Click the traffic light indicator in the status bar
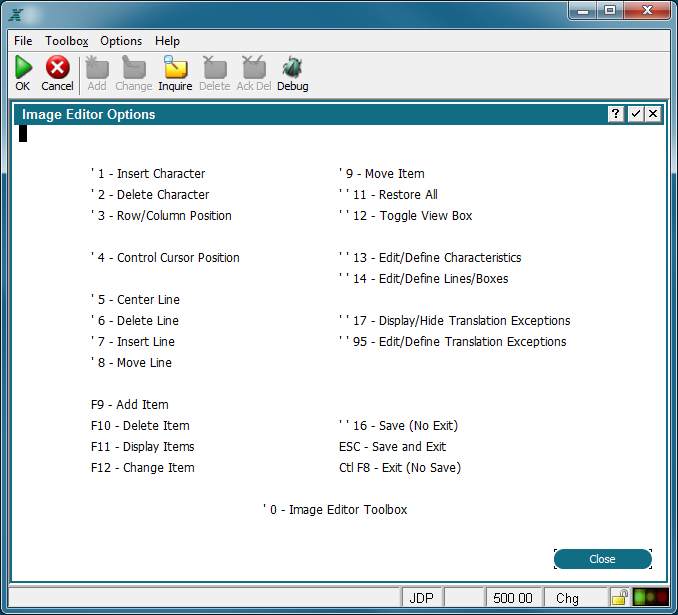678x615 pixels. point(650,598)
